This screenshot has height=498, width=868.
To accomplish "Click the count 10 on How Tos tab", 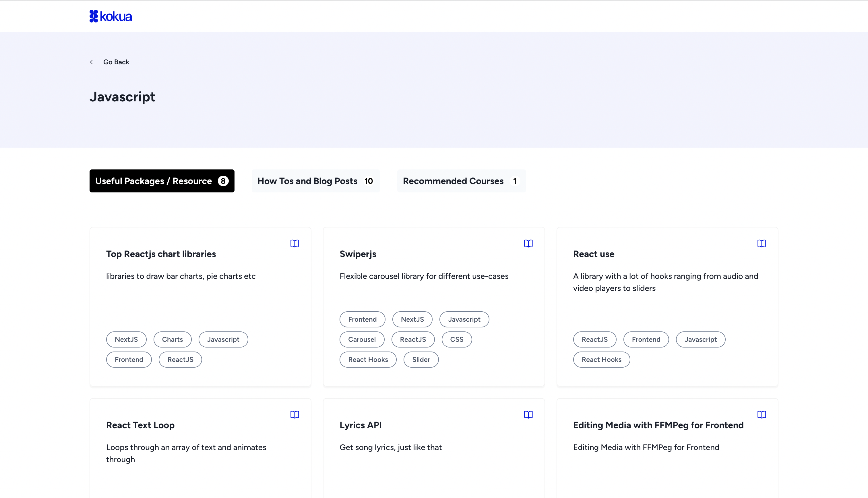I will [368, 181].
